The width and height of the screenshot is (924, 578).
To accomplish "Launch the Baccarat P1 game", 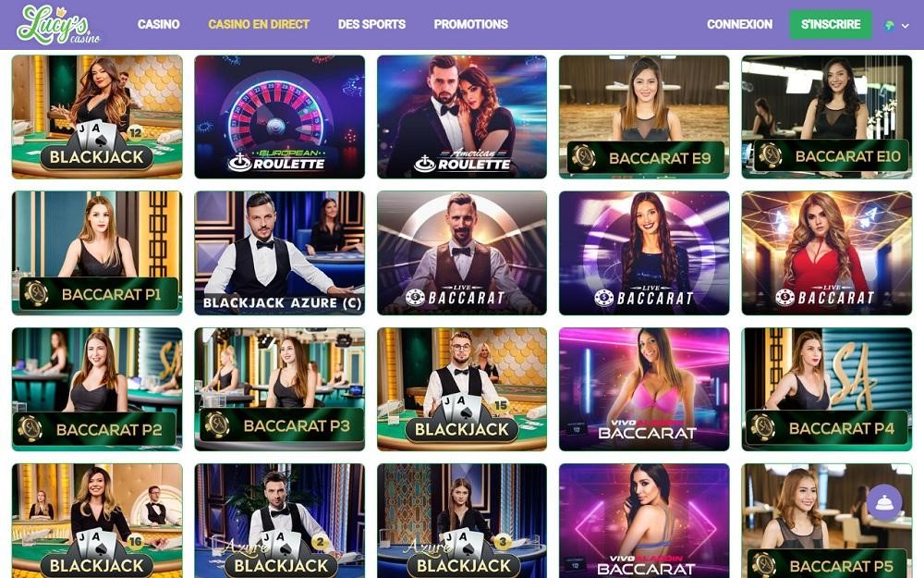I will (x=97, y=252).
